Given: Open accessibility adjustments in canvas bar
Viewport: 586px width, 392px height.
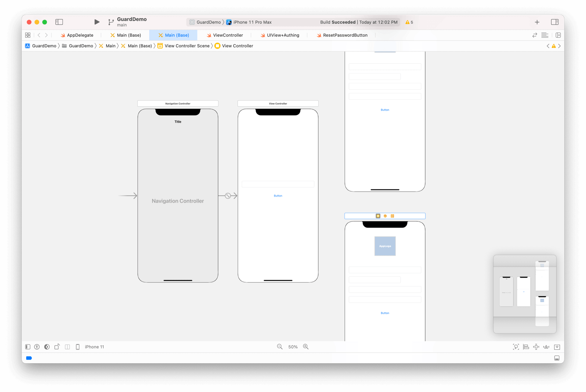Looking at the screenshot, I should tap(37, 347).
